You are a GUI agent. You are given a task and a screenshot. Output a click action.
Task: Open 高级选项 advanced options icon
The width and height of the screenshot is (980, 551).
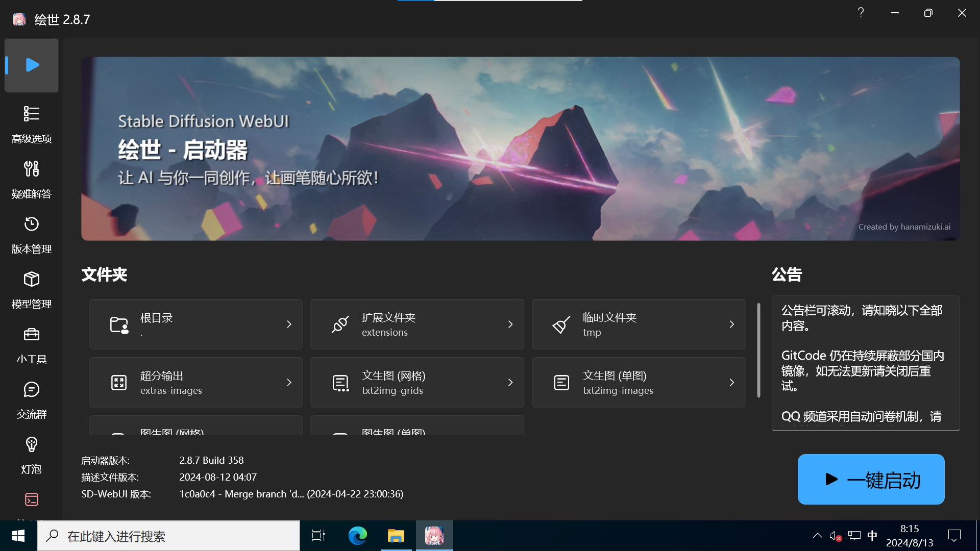coord(32,114)
